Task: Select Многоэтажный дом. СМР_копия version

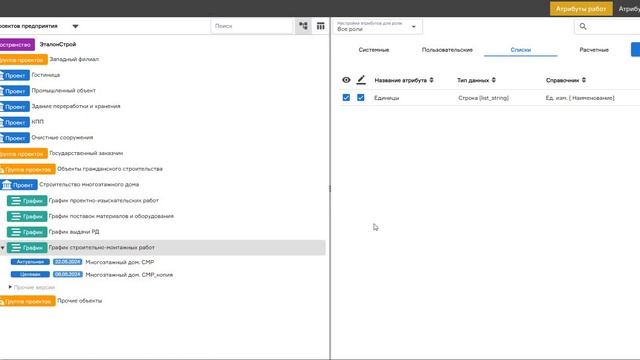Action: [x=129, y=275]
